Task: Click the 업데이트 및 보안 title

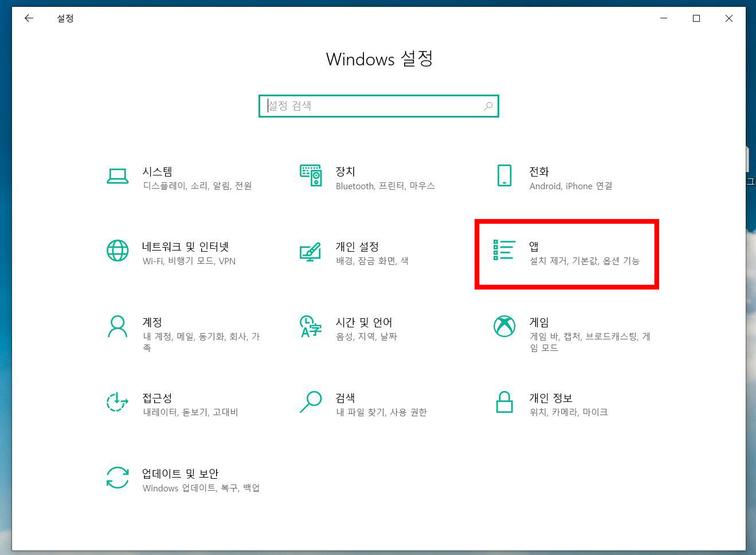Action: (x=181, y=474)
